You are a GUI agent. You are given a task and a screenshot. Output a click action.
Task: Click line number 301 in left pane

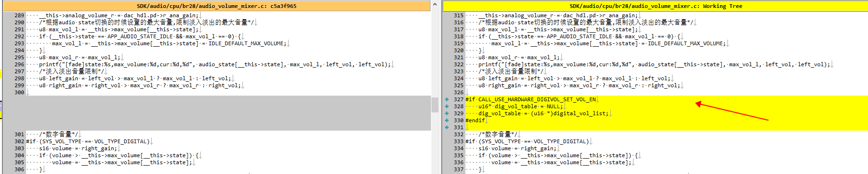coord(19,134)
